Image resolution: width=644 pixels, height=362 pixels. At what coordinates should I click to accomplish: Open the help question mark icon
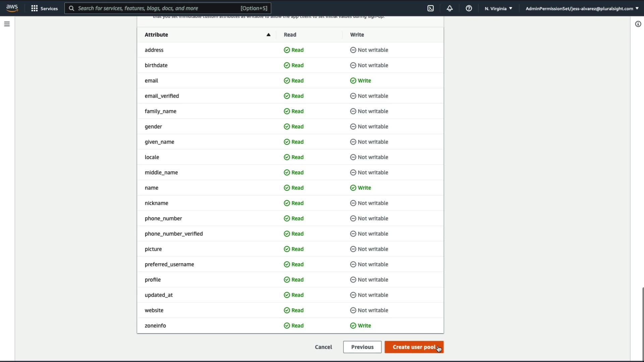point(469,8)
